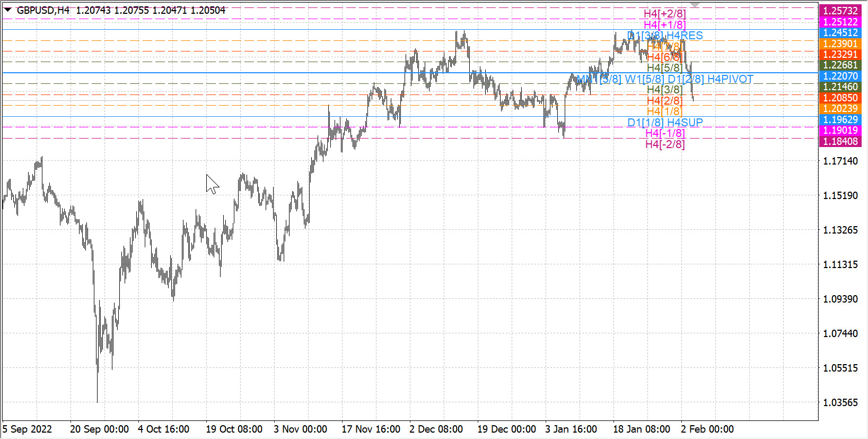Click the 18 Jan 08:00 time label

click(x=642, y=429)
